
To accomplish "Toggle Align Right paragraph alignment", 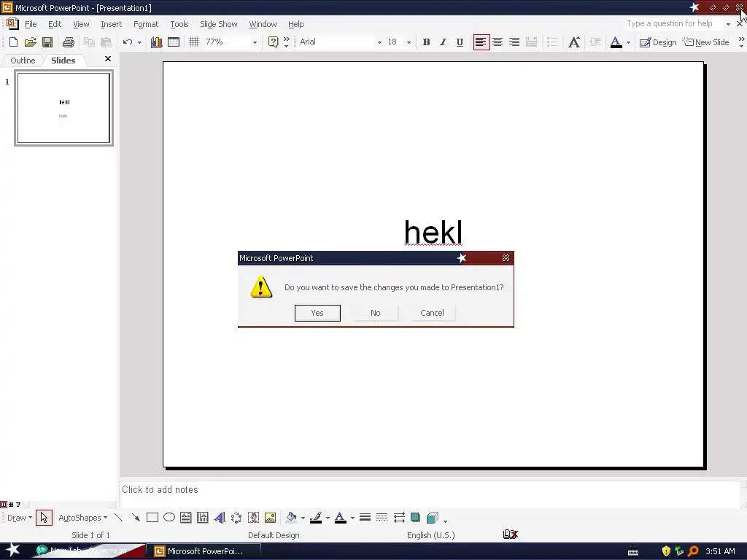I will coord(514,42).
